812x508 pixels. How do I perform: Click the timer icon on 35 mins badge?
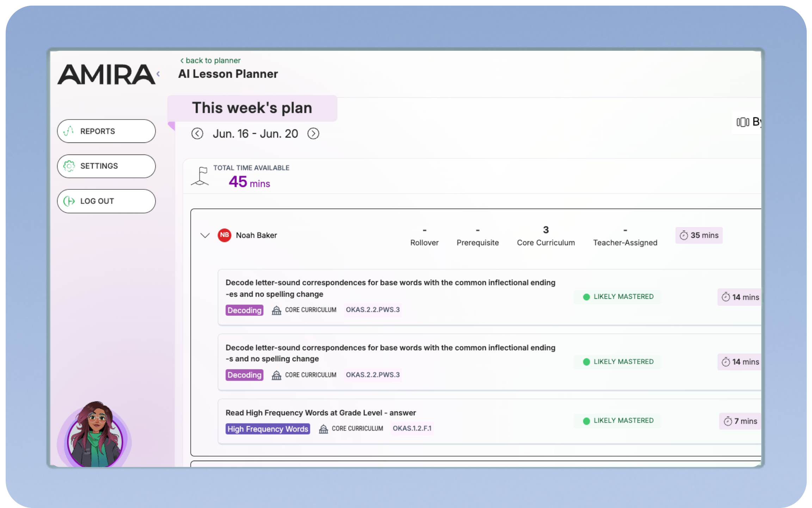(684, 235)
